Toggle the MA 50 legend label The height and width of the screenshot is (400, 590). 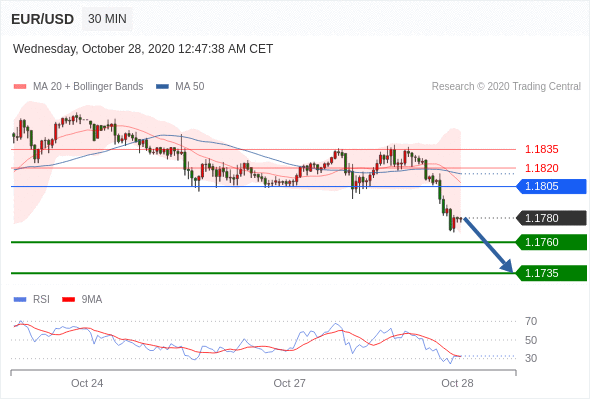[x=190, y=87]
